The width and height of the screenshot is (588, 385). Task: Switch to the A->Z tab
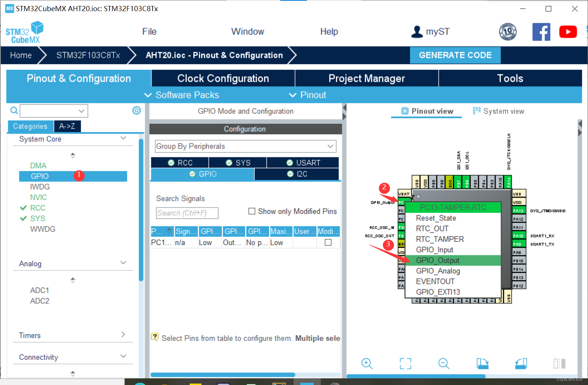pos(67,126)
